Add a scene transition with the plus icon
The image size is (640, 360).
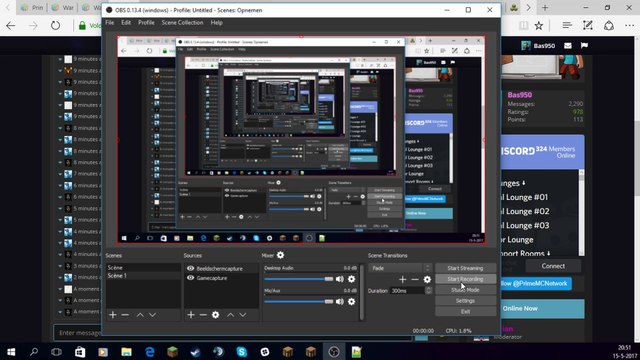[x=402, y=279]
